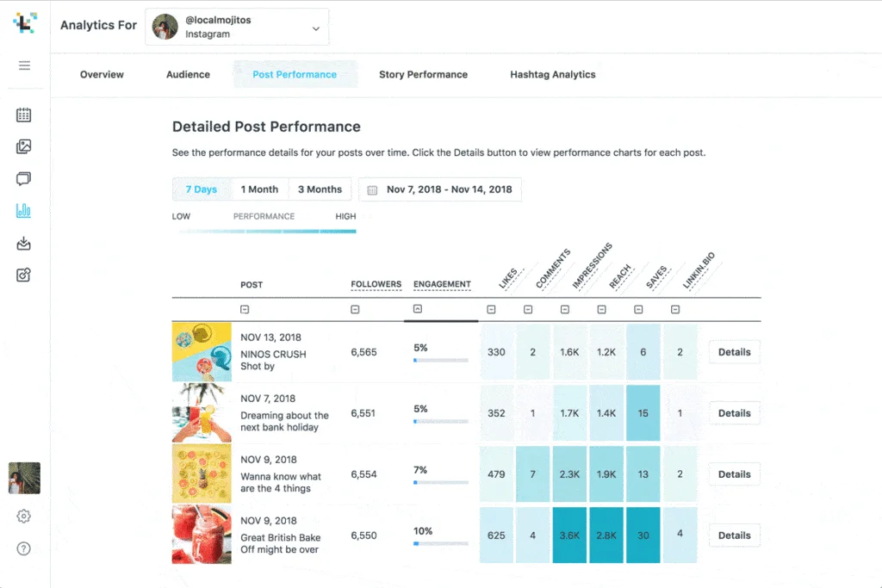Image resolution: width=882 pixels, height=588 pixels.
Task: Click the conversations chat bubble icon
Action: (x=24, y=179)
